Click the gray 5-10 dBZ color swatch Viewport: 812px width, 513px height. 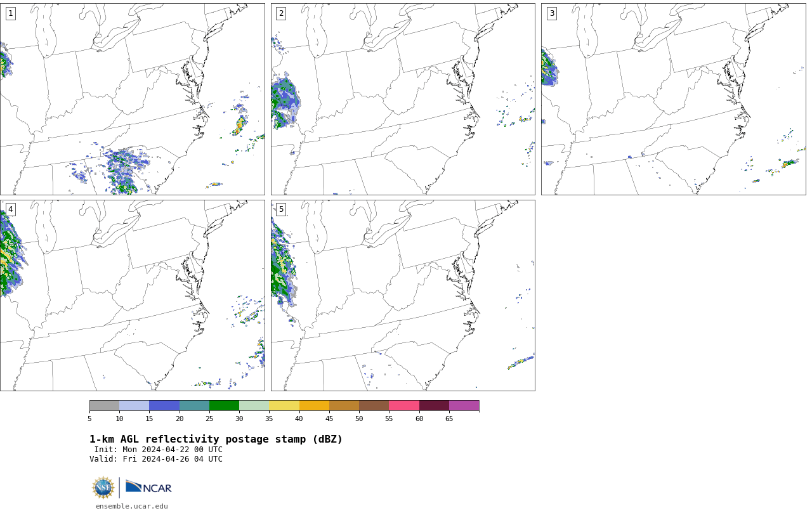pyautogui.click(x=104, y=406)
